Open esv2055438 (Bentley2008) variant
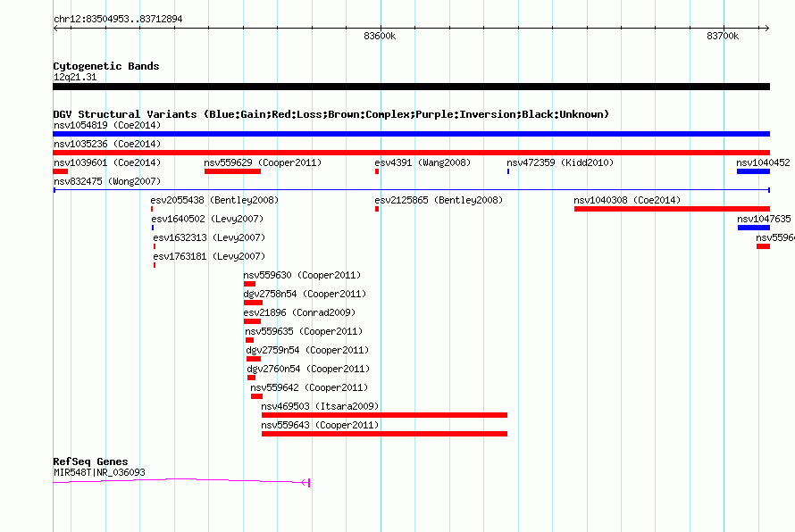The image size is (795, 532). (x=214, y=200)
